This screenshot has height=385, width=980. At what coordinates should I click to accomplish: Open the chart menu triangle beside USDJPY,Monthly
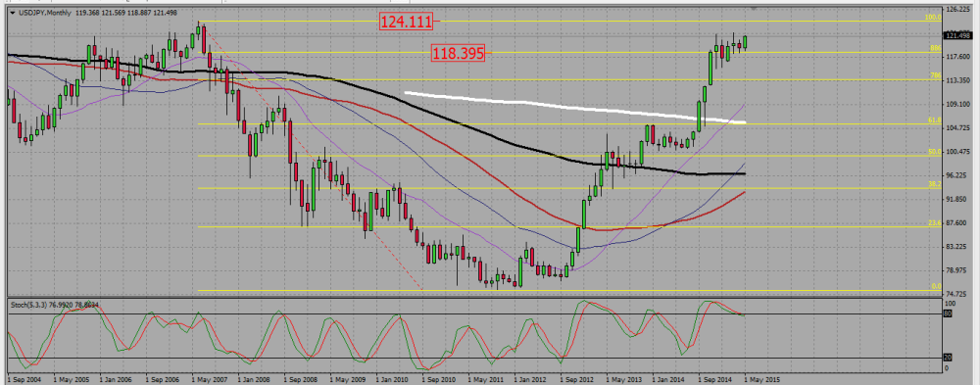click(13, 12)
